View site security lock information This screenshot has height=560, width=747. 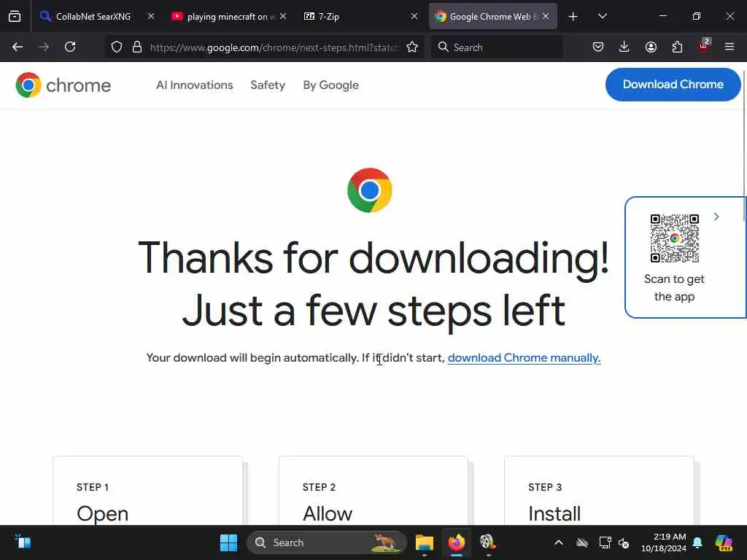click(137, 47)
